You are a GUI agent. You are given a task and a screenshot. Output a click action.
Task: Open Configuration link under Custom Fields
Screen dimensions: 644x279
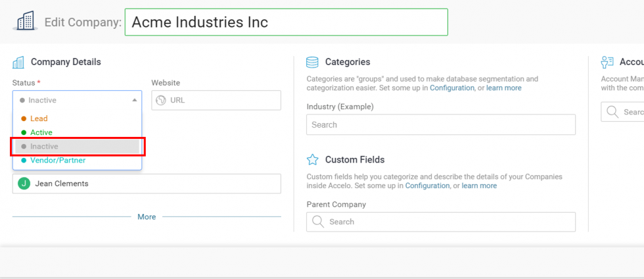click(427, 186)
